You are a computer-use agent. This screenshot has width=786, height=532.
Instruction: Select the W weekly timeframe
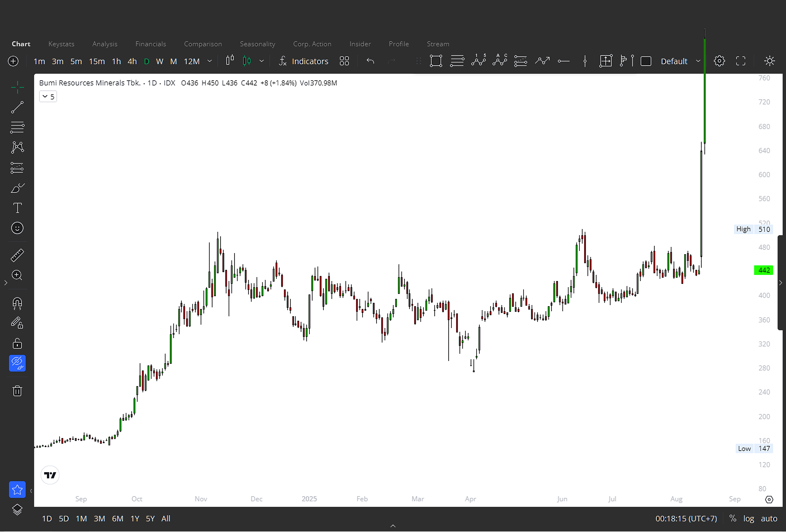[x=160, y=62]
